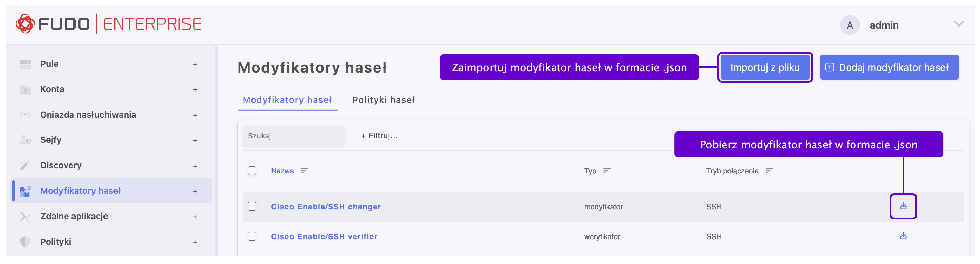980x264 pixels.
Task: Expand the Sejfy sidebar section
Action: point(195,140)
